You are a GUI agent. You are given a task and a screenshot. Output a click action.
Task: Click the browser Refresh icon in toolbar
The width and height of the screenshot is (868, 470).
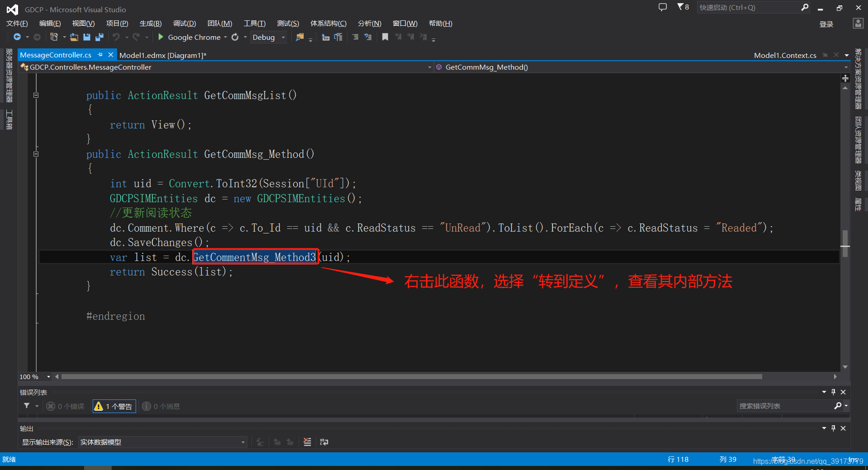click(235, 37)
